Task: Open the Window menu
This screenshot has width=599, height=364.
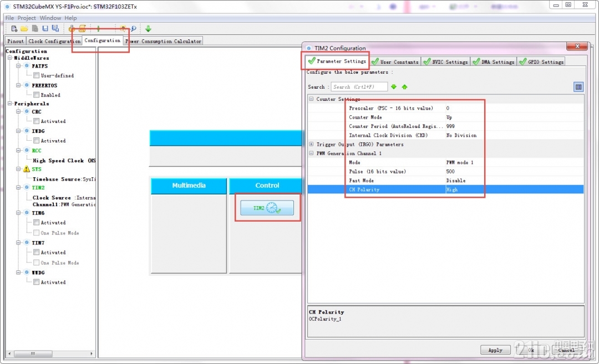Action: (50, 18)
